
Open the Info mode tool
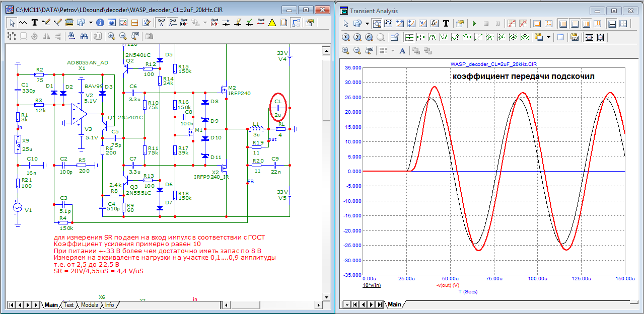100,23
